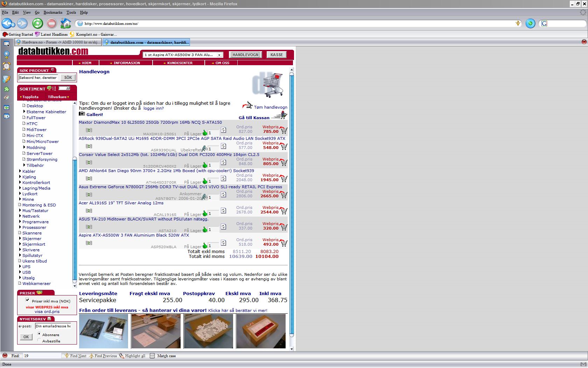This screenshot has height=368, width=588.
Task: Open the small dropdown next to SORTIMENT
Action: (x=64, y=88)
